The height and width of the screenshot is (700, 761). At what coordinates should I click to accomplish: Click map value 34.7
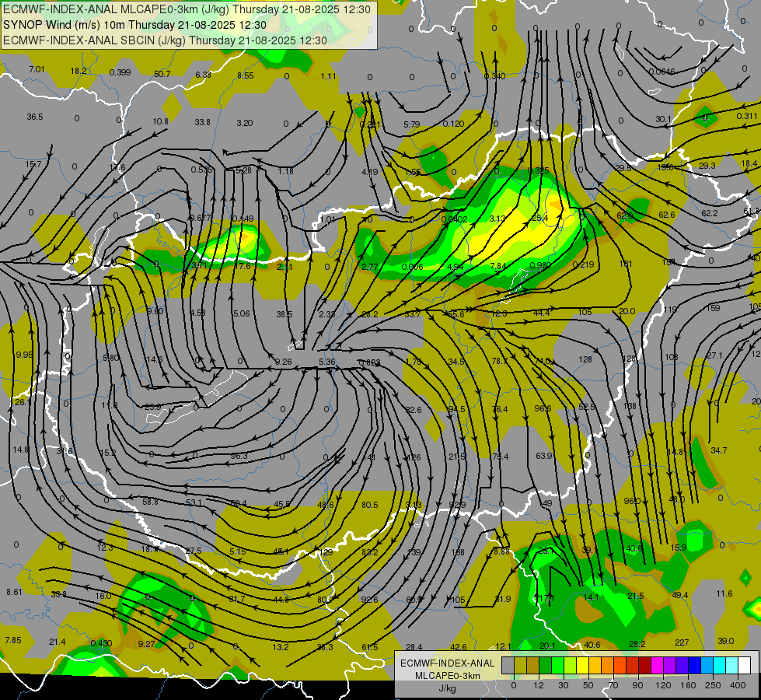point(719,451)
